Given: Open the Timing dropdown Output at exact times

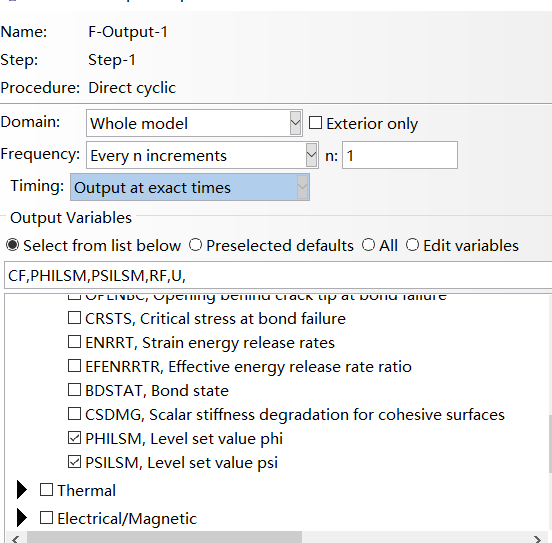Looking at the screenshot, I should point(190,187).
